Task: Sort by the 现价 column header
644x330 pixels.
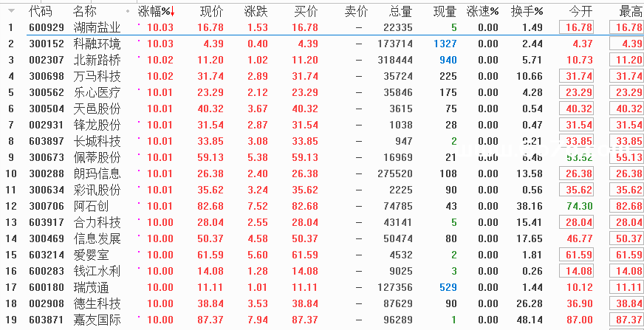Action: click(x=211, y=12)
